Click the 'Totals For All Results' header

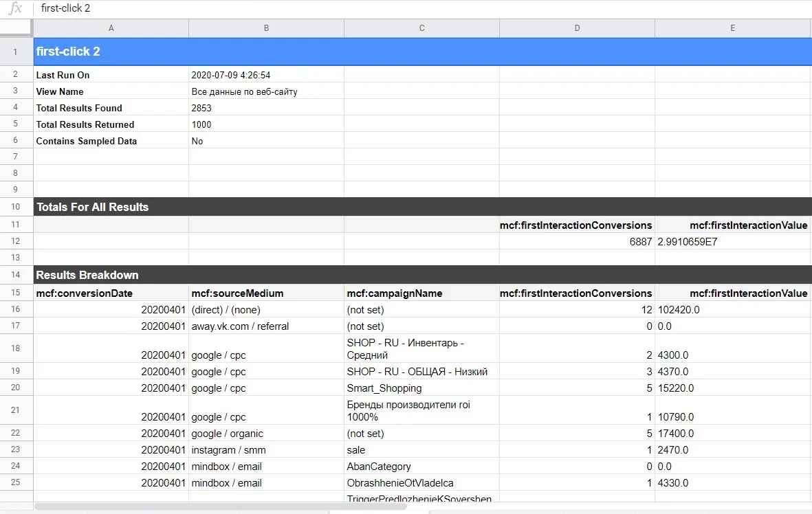423,207
